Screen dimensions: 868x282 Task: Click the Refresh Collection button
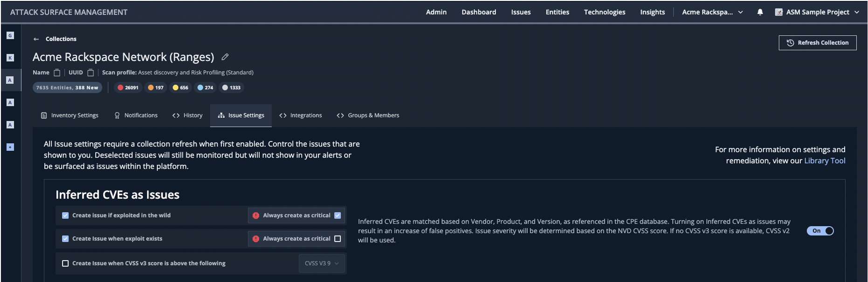(818, 43)
